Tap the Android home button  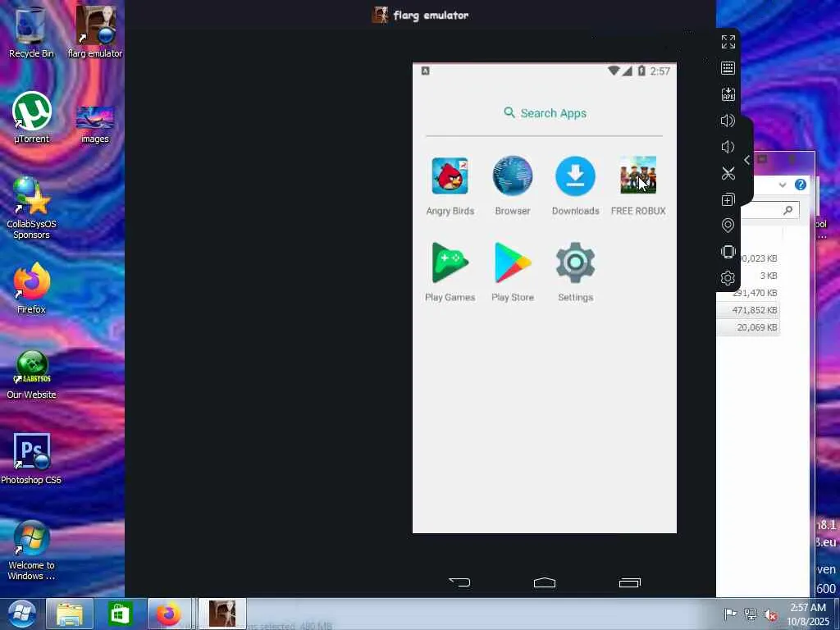(x=545, y=582)
